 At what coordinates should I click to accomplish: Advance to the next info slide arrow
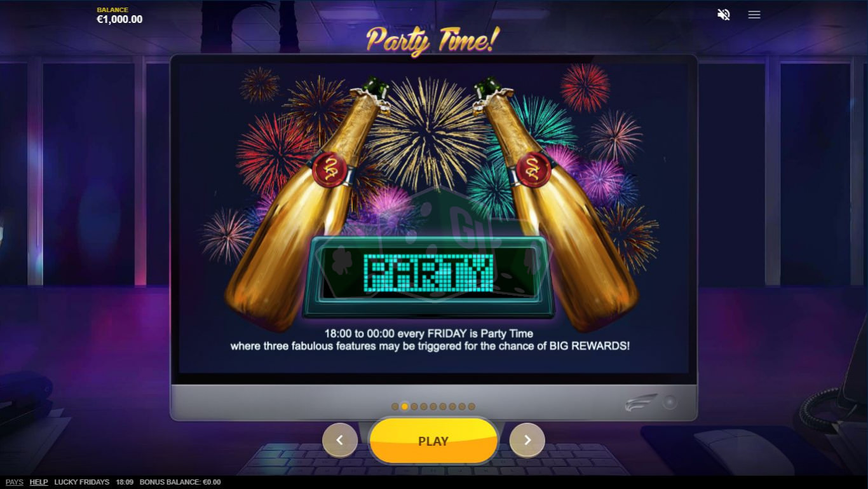point(527,440)
